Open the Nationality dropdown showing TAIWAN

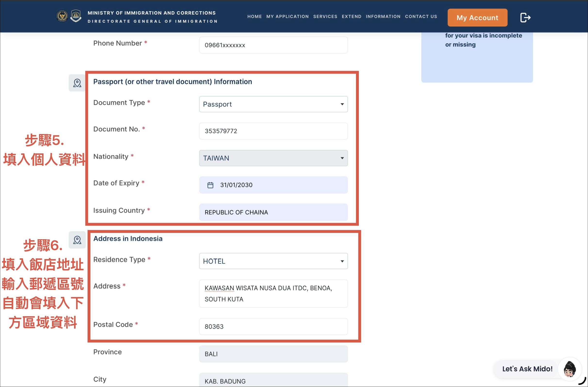pyautogui.click(x=273, y=158)
